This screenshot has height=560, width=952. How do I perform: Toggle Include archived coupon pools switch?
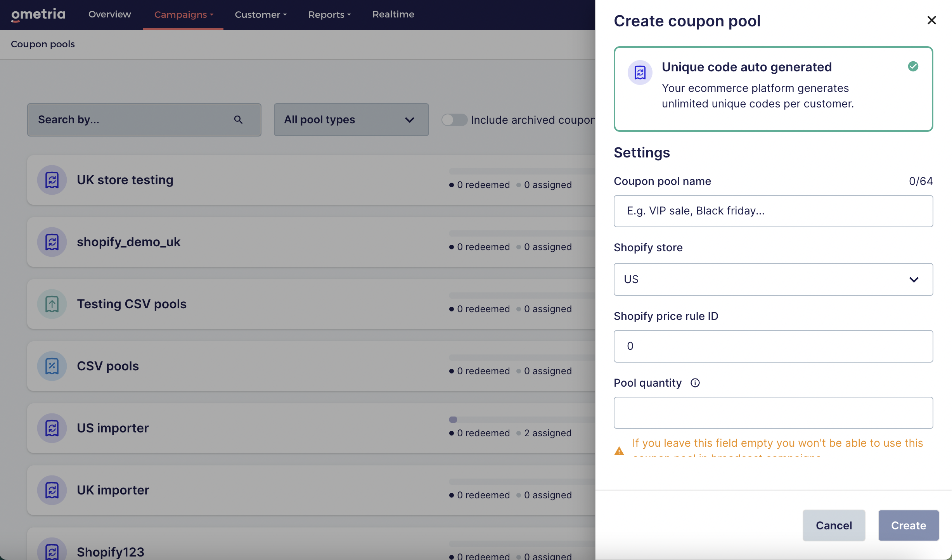454,120
